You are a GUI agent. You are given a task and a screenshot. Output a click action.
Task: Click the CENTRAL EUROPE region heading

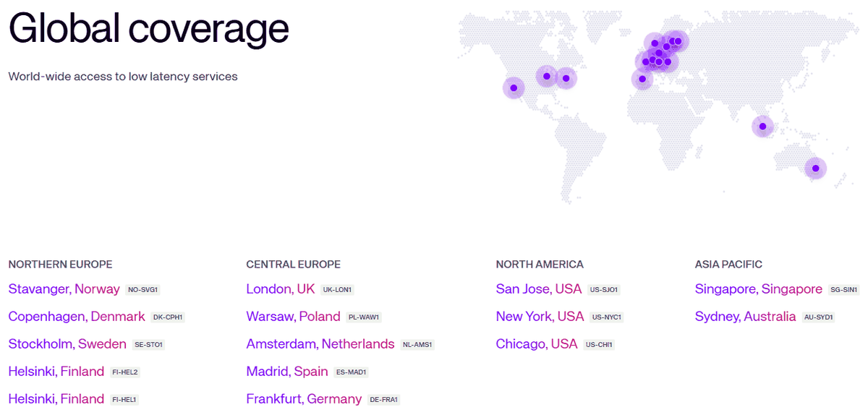(293, 265)
